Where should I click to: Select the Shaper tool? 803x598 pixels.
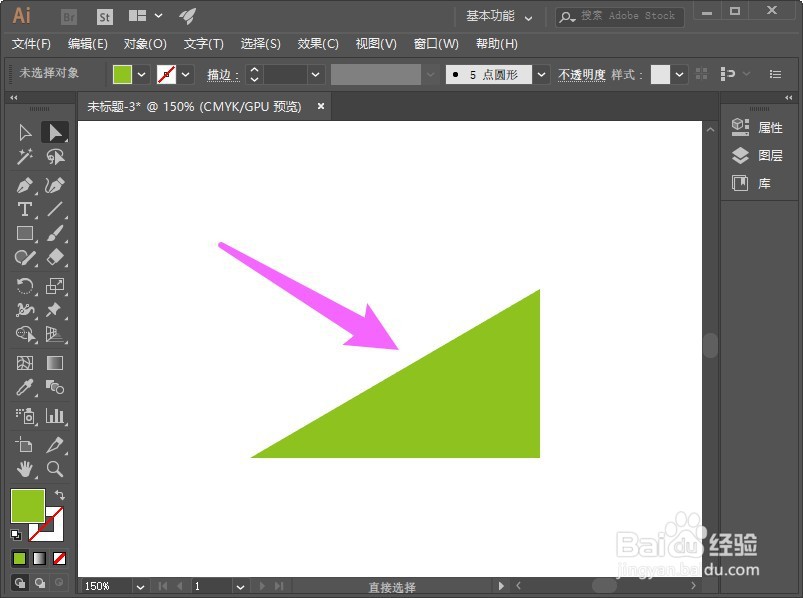25,258
